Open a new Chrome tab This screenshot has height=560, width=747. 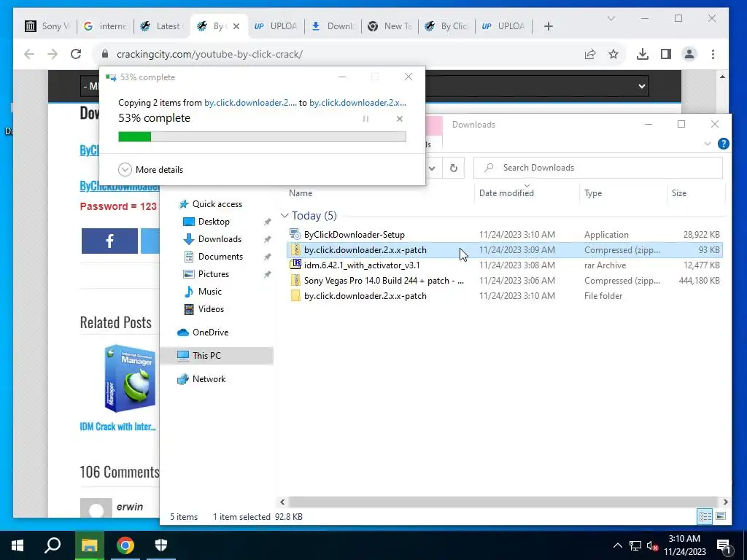tap(549, 26)
